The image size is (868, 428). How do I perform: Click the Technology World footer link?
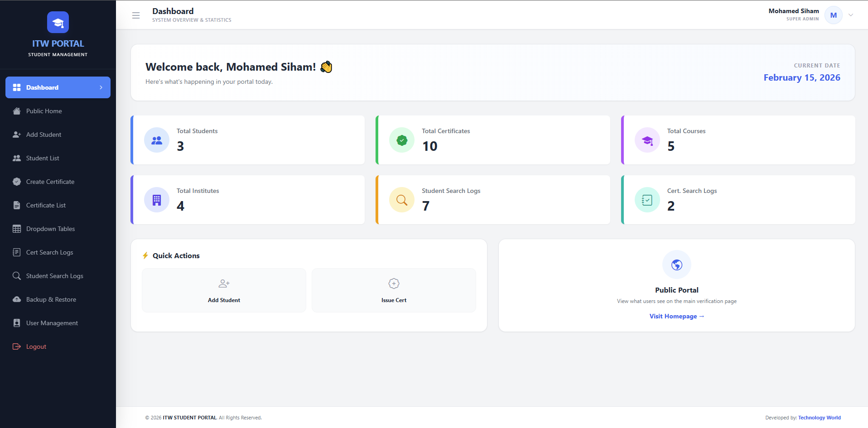point(819,417)
